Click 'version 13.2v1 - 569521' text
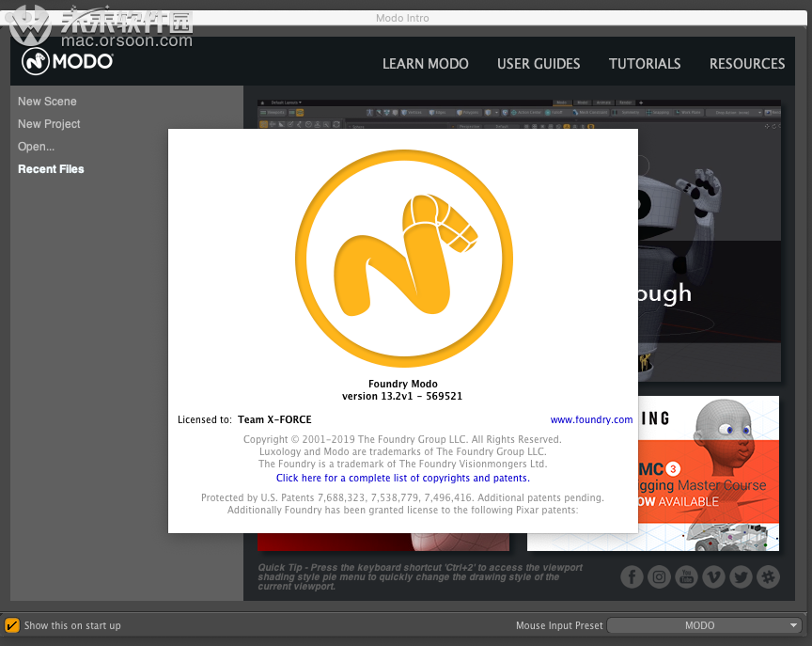Image resolution: width=812 pixels, height=646 pixels. tap(402, 396)
